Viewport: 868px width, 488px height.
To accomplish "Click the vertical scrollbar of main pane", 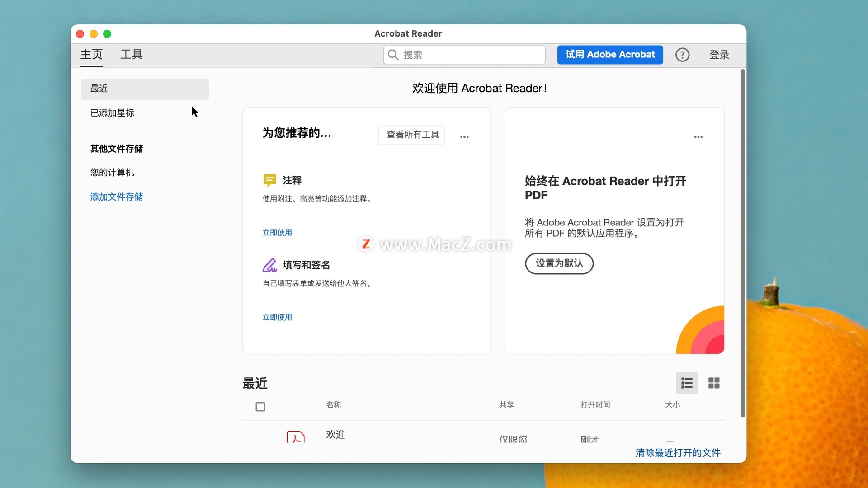I will tap(742, 244).
